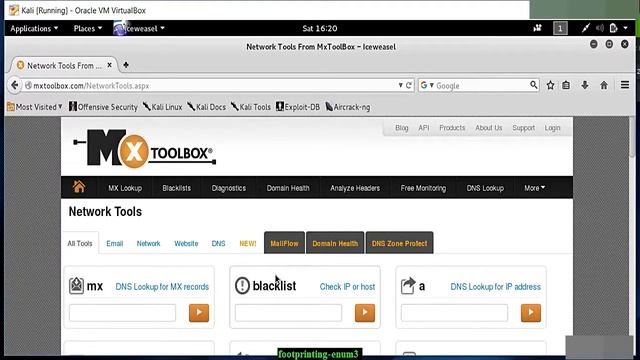Open the About Us link
The width and height of the screenshot is (640, 360).
489,128
